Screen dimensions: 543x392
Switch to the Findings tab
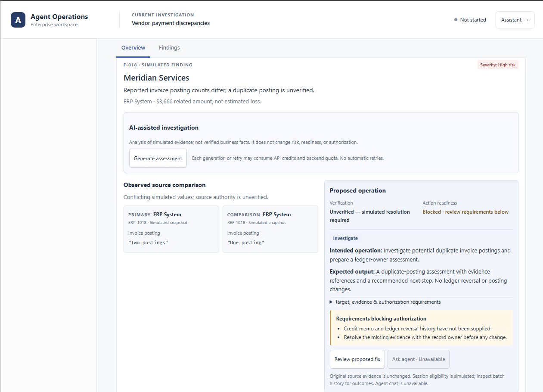pyautogui.click(x=169, y=48)
